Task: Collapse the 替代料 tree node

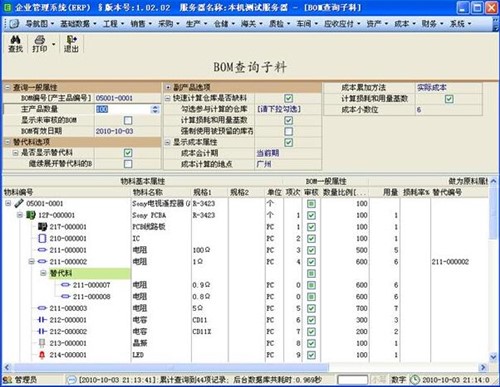Action: 43,273
